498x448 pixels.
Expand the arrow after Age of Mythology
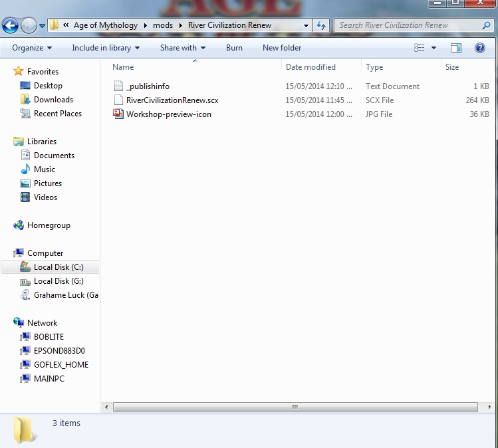(x=146, y=25)
